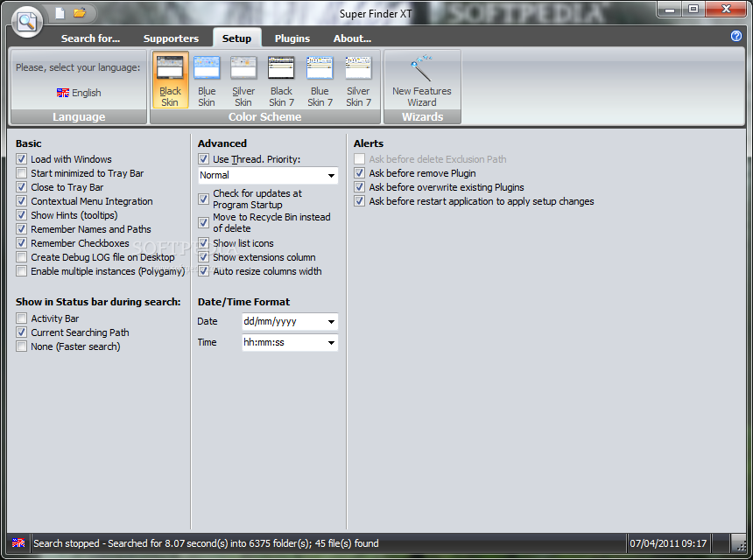Select the Silver Skin 7 scheme
Image resolution: width=753 pixels, height=560 pixels.
point(358,80)
